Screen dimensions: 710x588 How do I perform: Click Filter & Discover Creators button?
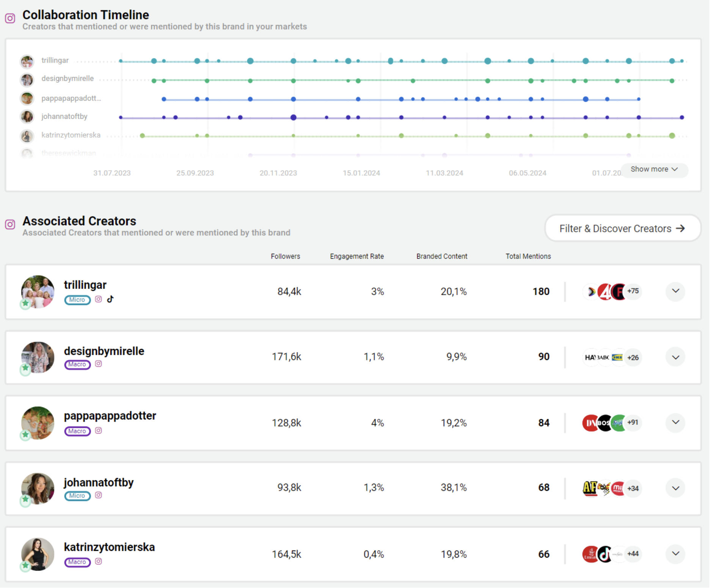click(x=622, y=228)
